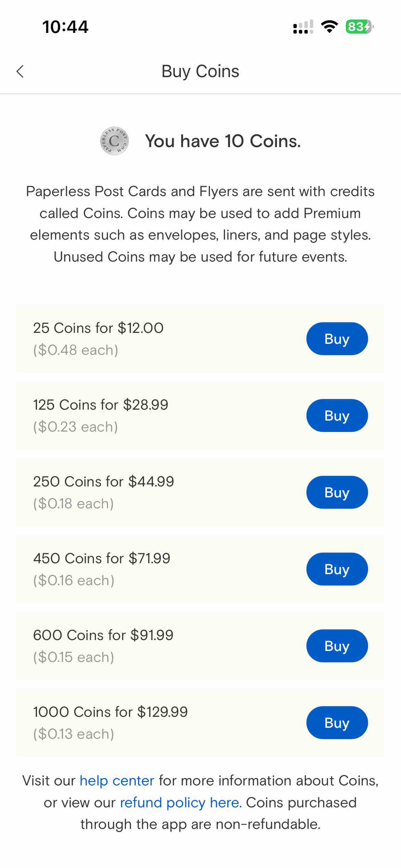Tap the Wi-Fi status icon

pyautogui.click(x=329, y=27)
